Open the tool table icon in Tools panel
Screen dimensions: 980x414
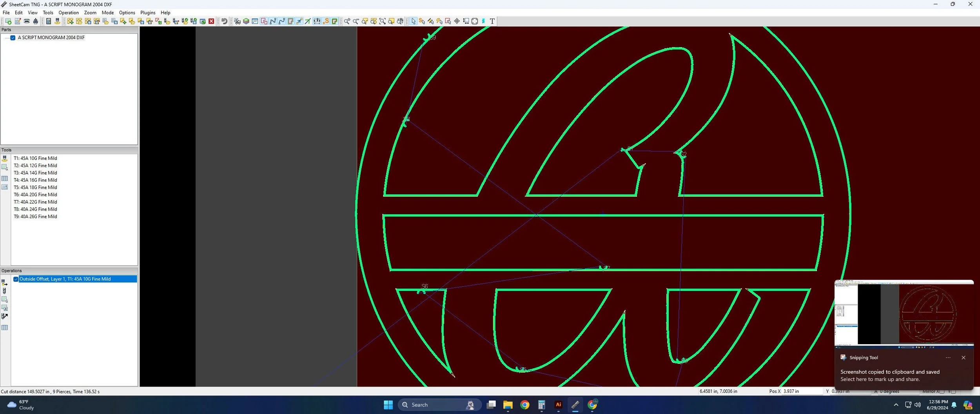click(5, 179)
